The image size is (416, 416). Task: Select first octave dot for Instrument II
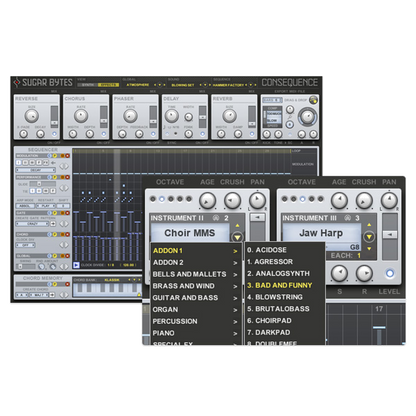[153, 199]
